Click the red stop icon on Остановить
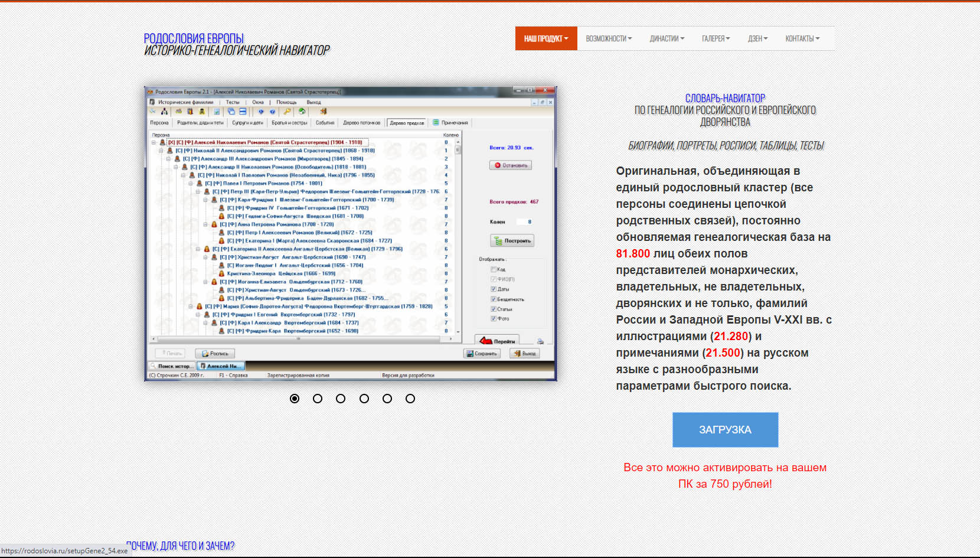 point(498,165)
